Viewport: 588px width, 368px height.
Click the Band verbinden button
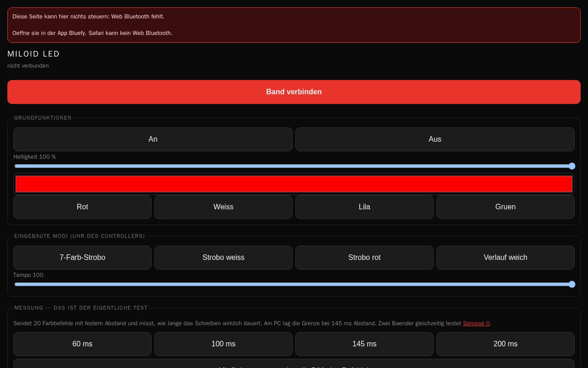(294, 92)
